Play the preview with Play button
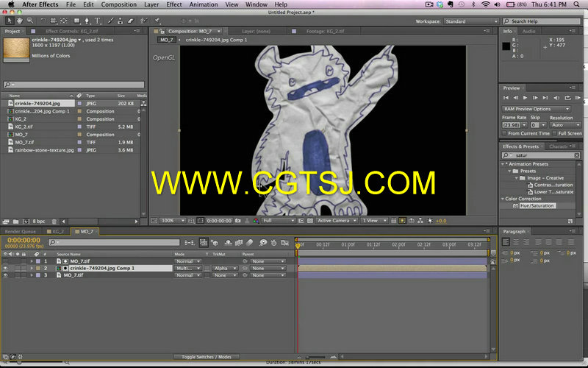This screenshot has width=588, height=368. coord(525,98)
